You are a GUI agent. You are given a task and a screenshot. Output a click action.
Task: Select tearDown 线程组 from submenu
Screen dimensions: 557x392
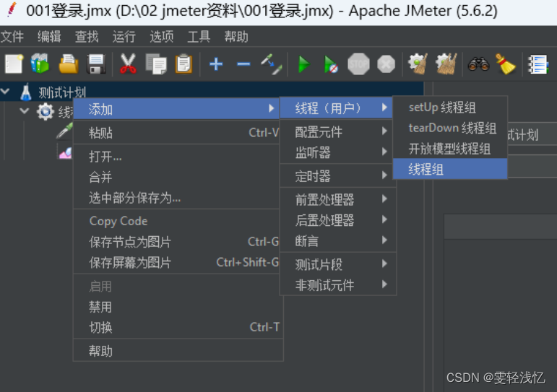(x=450, y=128)
